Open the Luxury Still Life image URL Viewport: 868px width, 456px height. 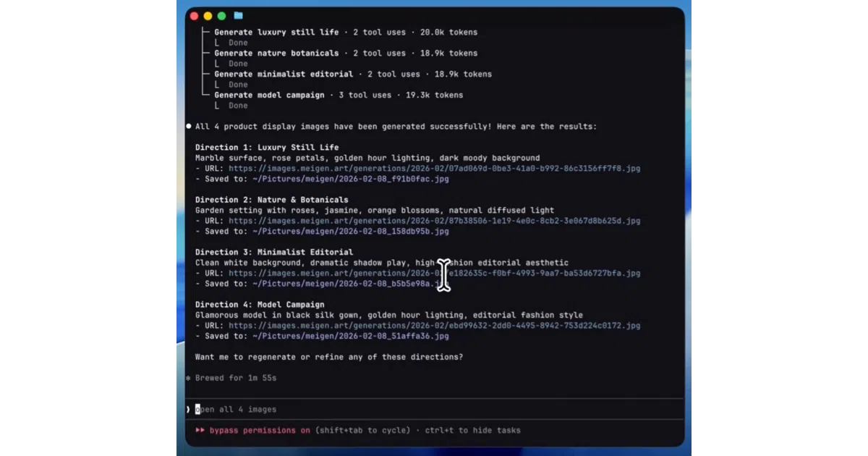[434, 169]
